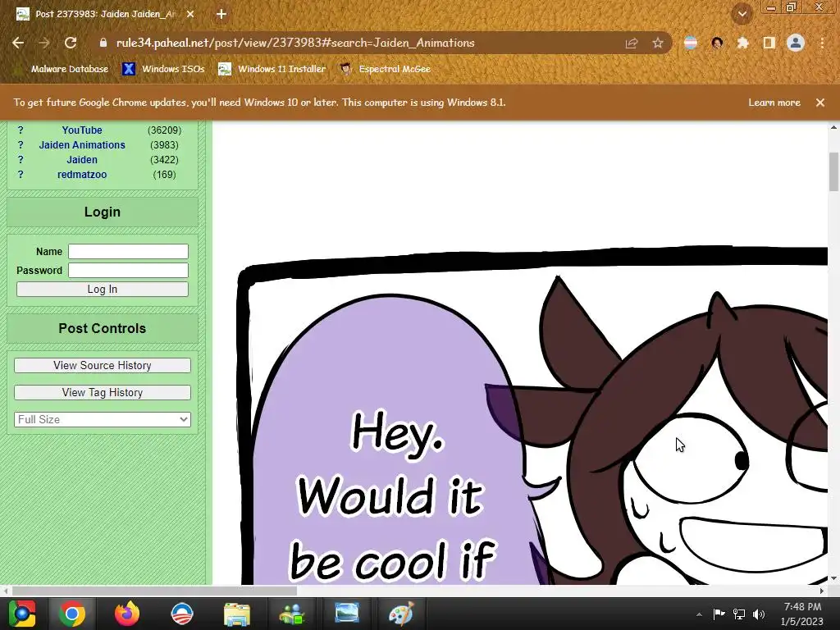Click the question mark beside YouTube
Viewport: 840px width, 630px height.
pos(21,130)
